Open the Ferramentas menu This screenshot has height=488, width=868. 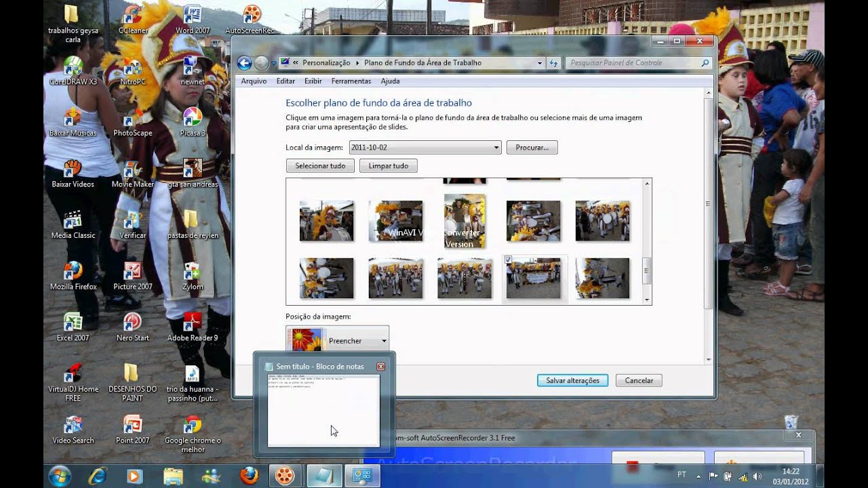click(351, 81)
